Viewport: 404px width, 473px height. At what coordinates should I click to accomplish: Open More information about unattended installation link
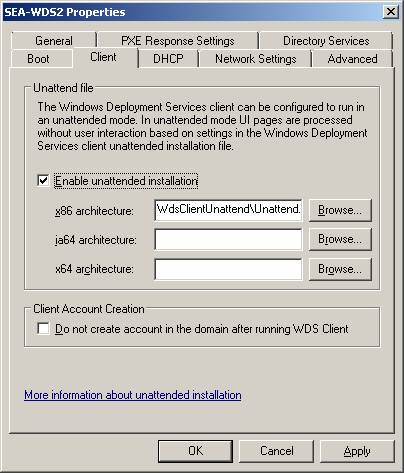pyautogui.click(x=133, y=395)
